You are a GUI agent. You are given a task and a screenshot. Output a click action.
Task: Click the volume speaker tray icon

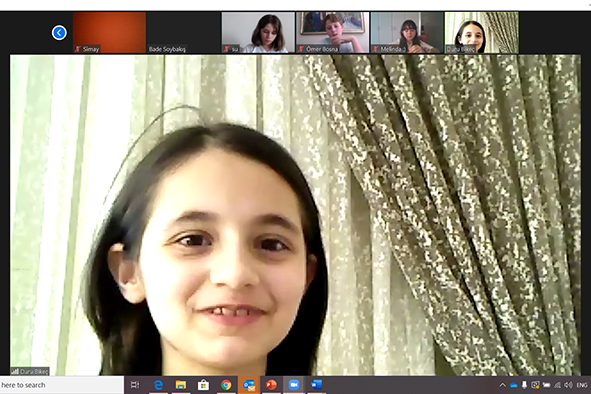coord(568,385)
